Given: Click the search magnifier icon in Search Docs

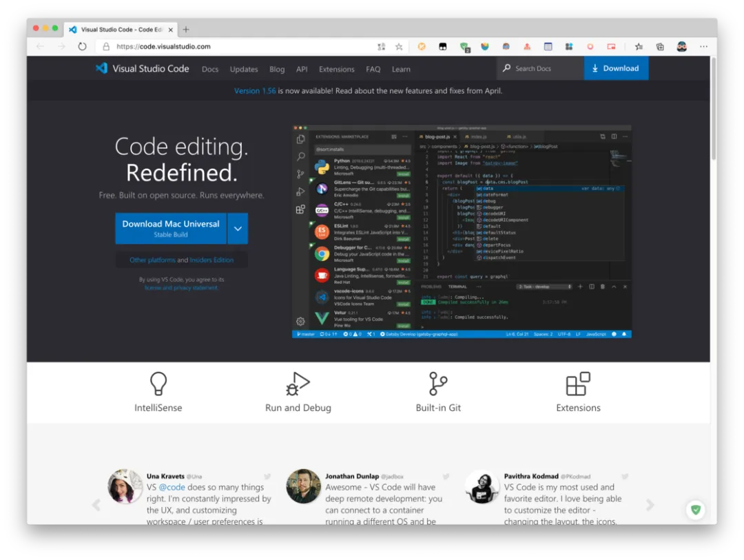Looking at the screenshot, I should coord(507,68).
